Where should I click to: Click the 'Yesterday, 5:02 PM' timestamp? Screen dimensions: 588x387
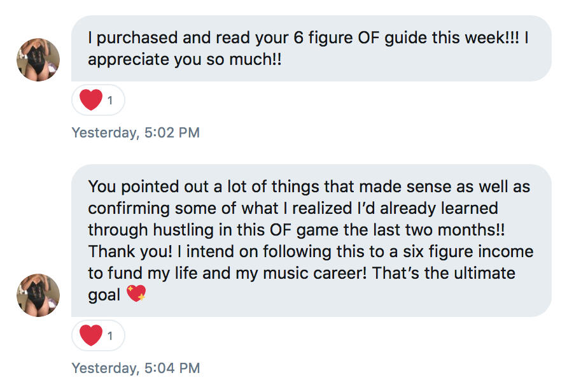136,133
